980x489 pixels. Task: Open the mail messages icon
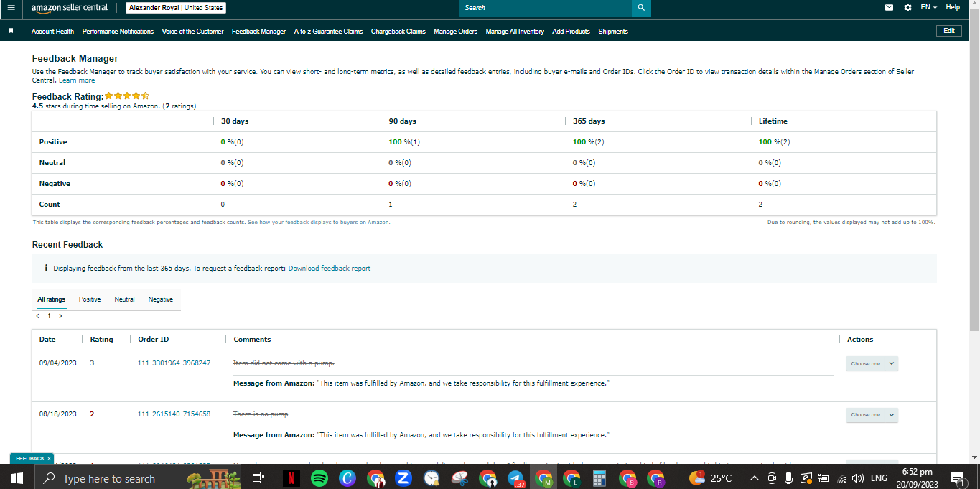coord(890,7)
